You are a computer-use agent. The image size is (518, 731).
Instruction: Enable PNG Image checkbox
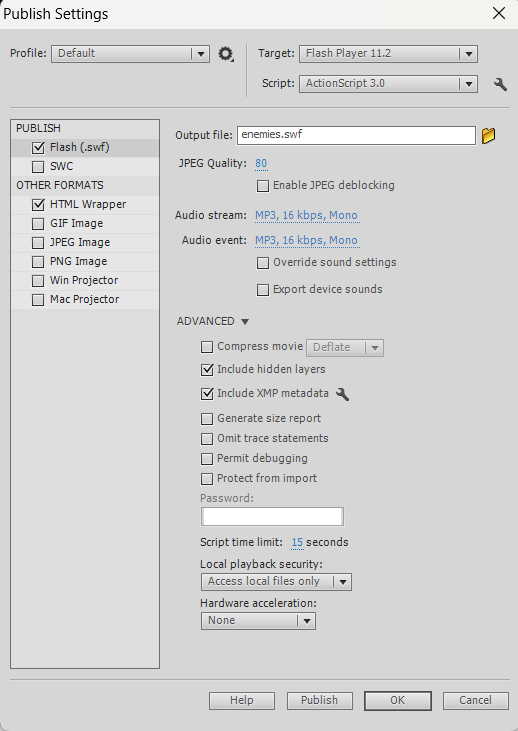(38, 262)
